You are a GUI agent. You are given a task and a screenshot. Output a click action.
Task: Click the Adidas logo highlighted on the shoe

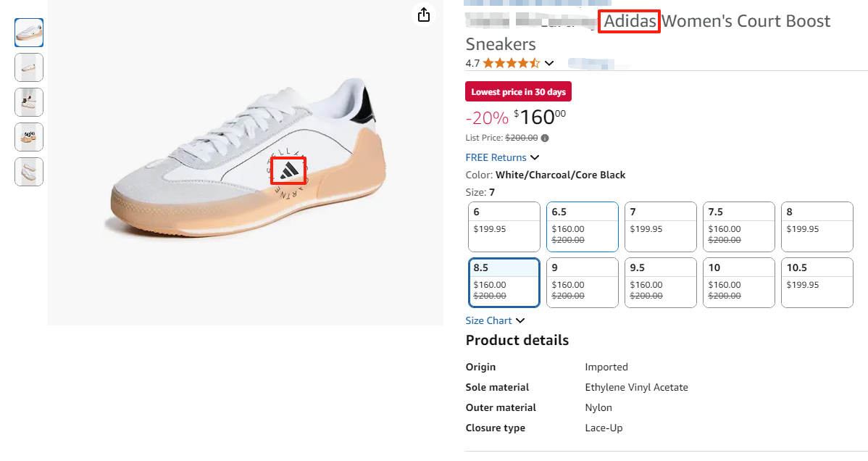(289, 170)
